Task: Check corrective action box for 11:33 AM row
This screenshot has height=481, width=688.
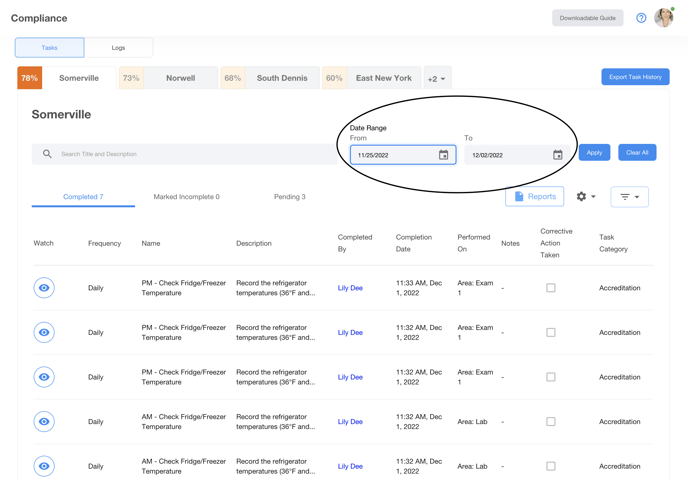Action: [551, 288]
